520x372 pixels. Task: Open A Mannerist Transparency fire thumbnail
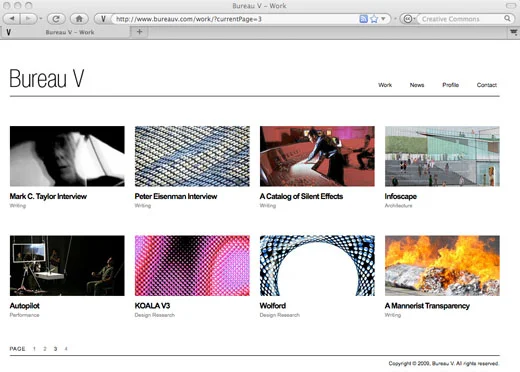click(x=442, y=266)
